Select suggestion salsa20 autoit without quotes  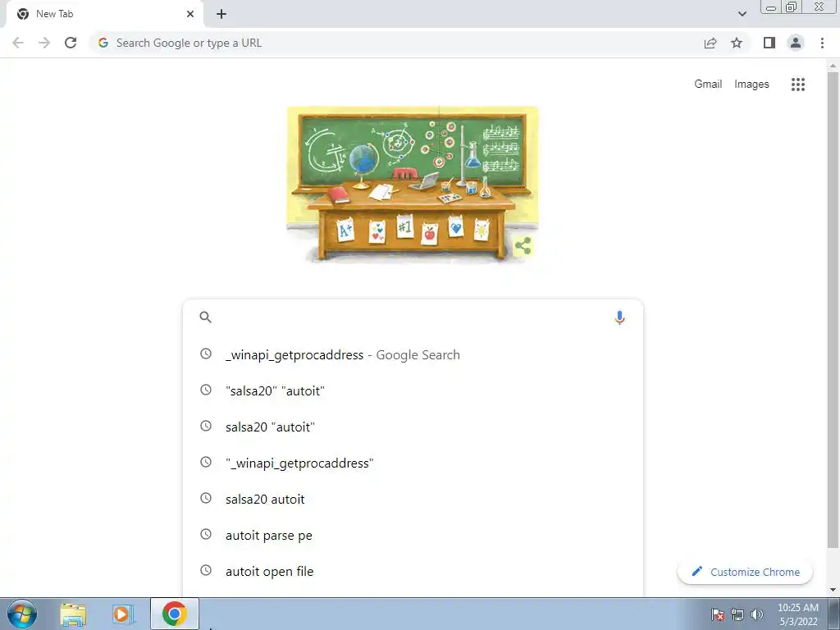(413, 499)
